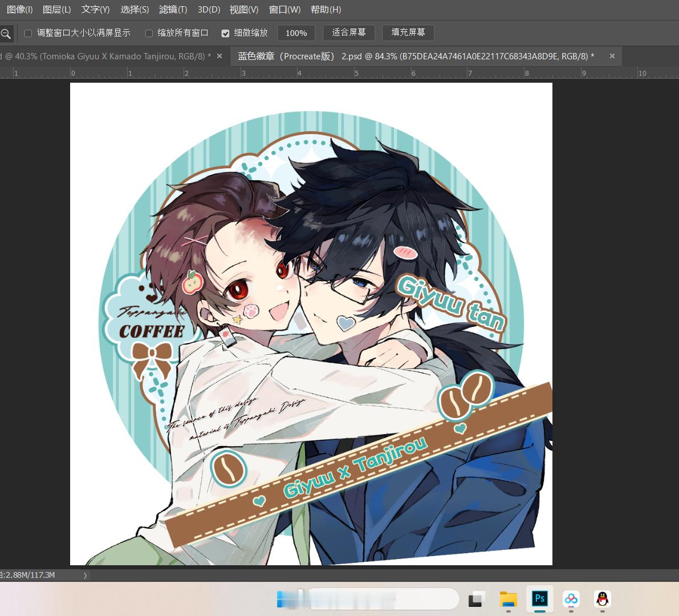The height and width of the screenshot is (616, 679).
Task: Close the Tomioka Giyuu X Kamado Tanjirou tab
Action: click(x=219, y=56)
